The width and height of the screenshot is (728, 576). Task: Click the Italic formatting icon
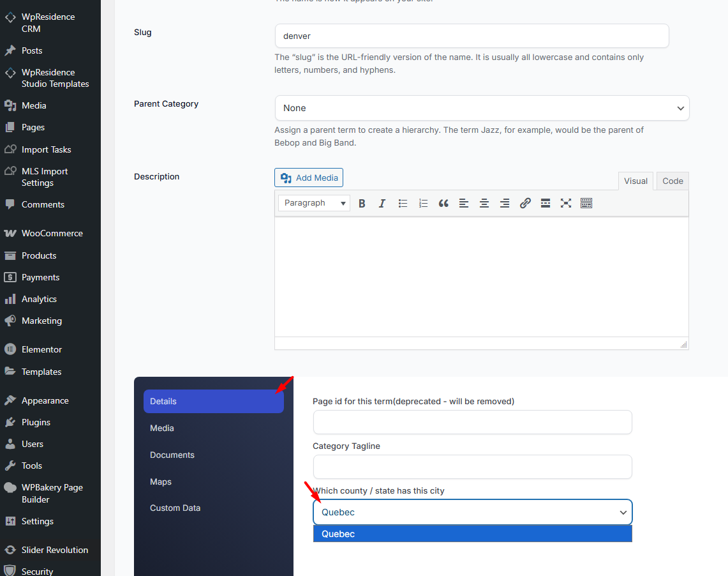tap(382, 203)
